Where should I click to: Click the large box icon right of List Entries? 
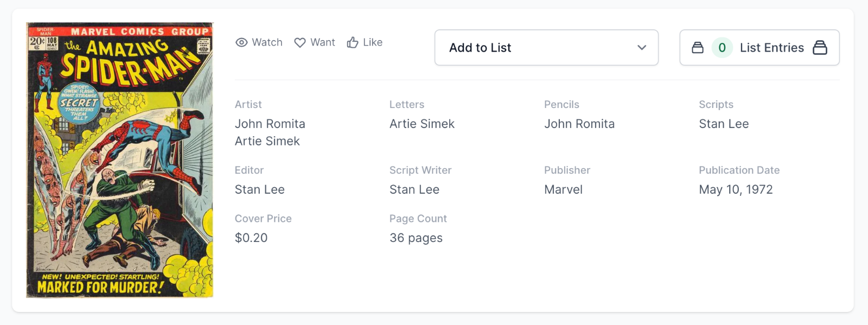coord(820,48)
